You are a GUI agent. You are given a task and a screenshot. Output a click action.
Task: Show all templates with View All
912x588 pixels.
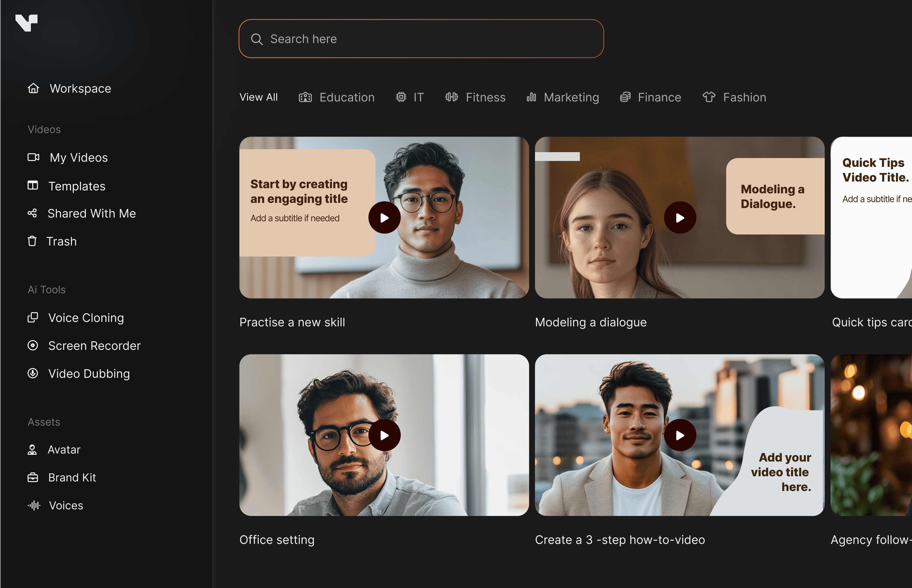[259, 97]
